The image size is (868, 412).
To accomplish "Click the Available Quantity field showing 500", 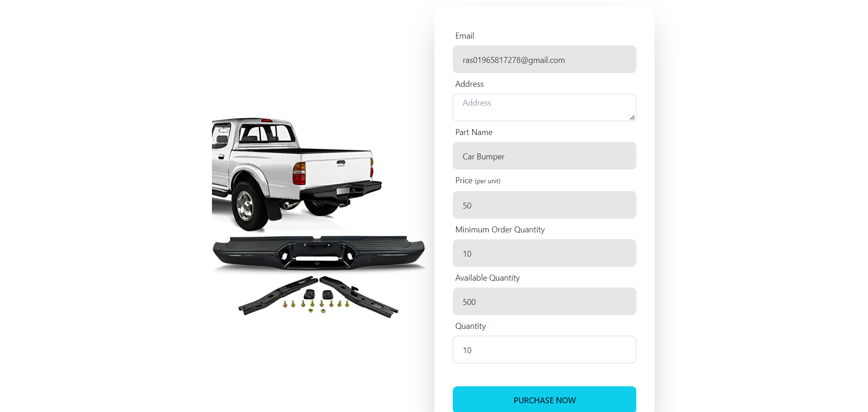I will click(544, 301).
